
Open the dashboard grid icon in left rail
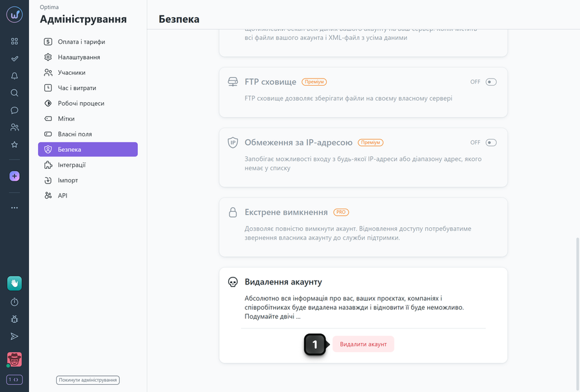coord(14,41)
